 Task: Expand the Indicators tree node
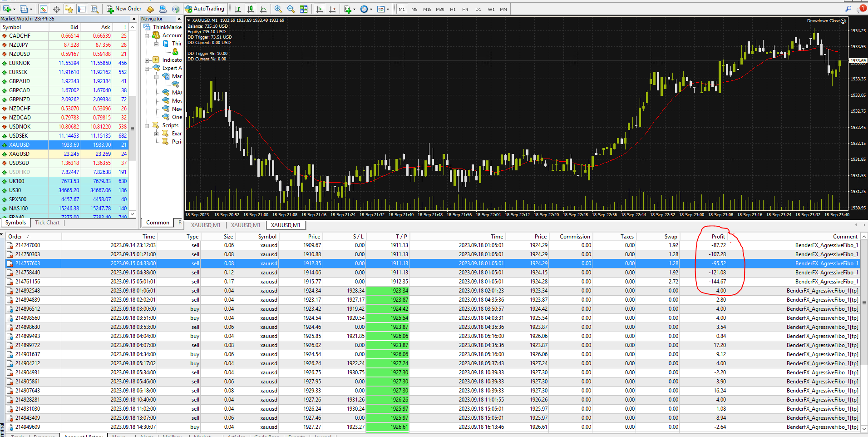147,60
